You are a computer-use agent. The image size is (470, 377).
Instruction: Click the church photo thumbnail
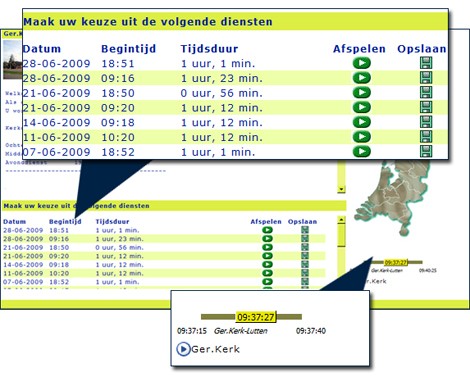click(12, 59)
